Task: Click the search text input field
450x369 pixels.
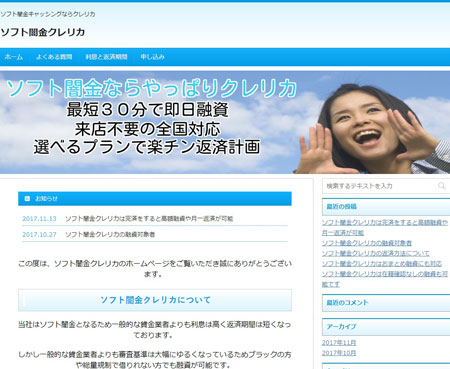Action: click(380, 186)
